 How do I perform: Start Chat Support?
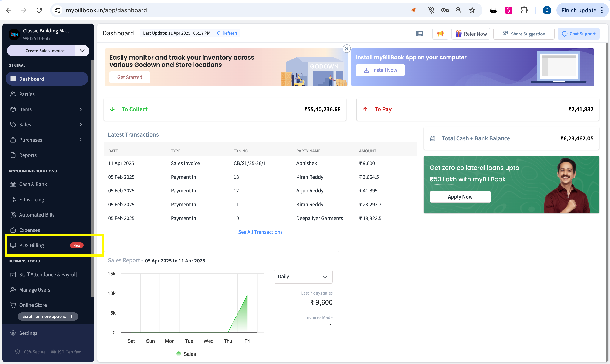[579, 34]
